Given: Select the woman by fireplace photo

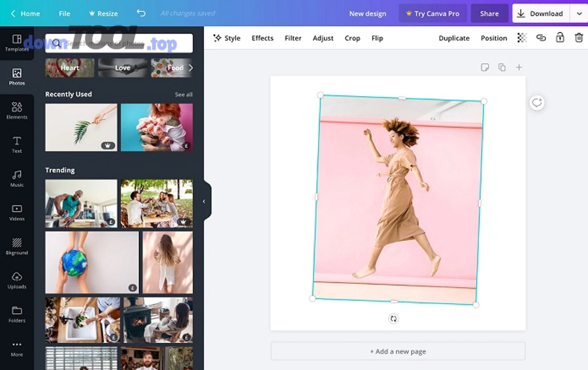Looking at the screenshot, I should point(158,320).
